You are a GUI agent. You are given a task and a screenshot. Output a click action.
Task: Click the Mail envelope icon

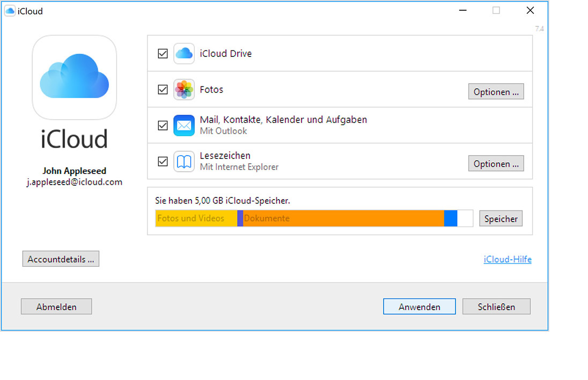(183, 125)
